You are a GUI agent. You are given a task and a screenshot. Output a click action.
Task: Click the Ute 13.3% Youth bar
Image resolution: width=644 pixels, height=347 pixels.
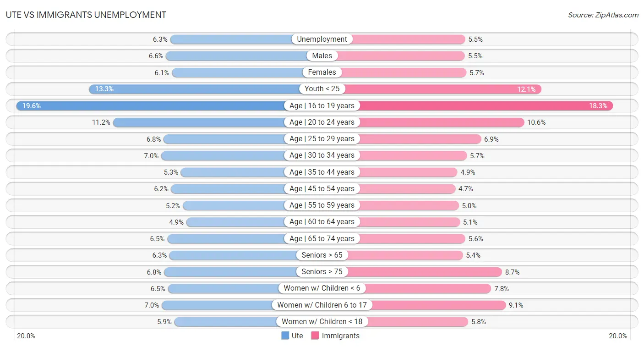[195, 89]
